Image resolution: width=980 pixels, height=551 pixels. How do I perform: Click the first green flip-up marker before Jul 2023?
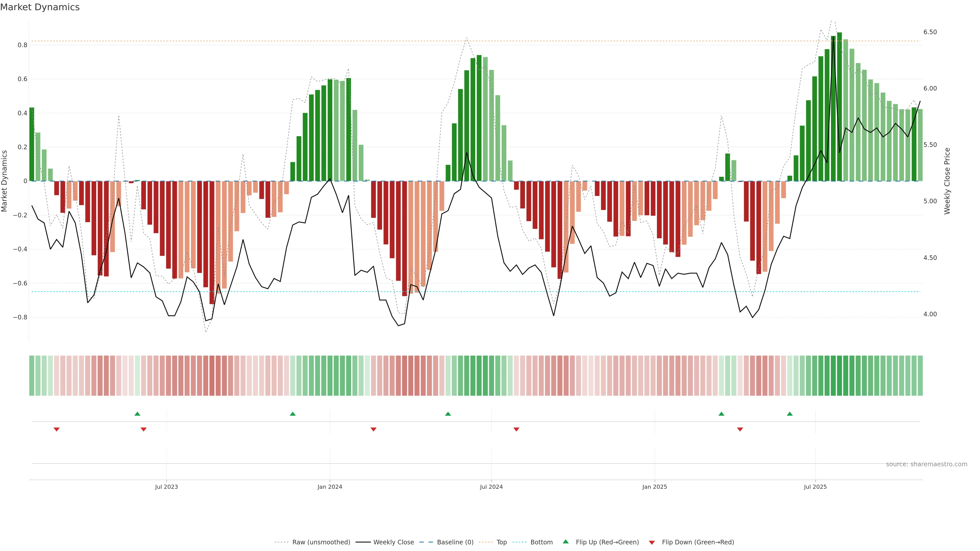coord(137,414)
